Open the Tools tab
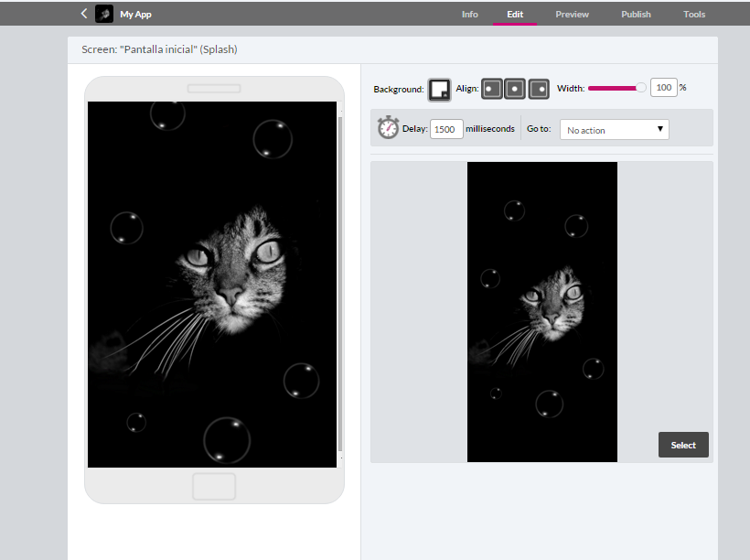Screen dimensions: 750x560 point(694,15)
